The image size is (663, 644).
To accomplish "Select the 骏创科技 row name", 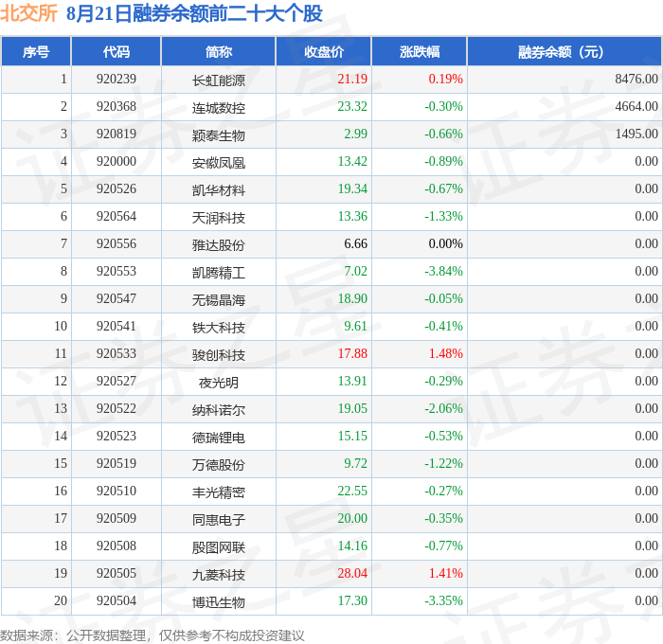I will (x=219, y=355).
